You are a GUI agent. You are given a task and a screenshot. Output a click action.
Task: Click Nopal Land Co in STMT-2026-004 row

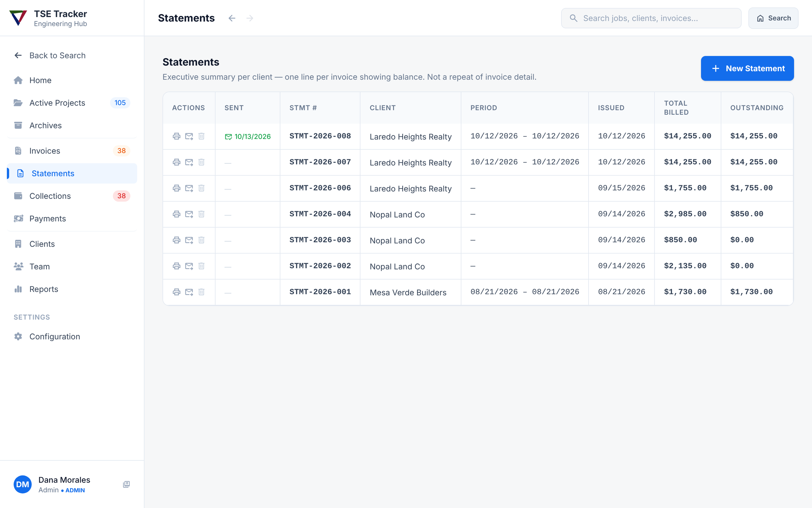coord(397,214)
